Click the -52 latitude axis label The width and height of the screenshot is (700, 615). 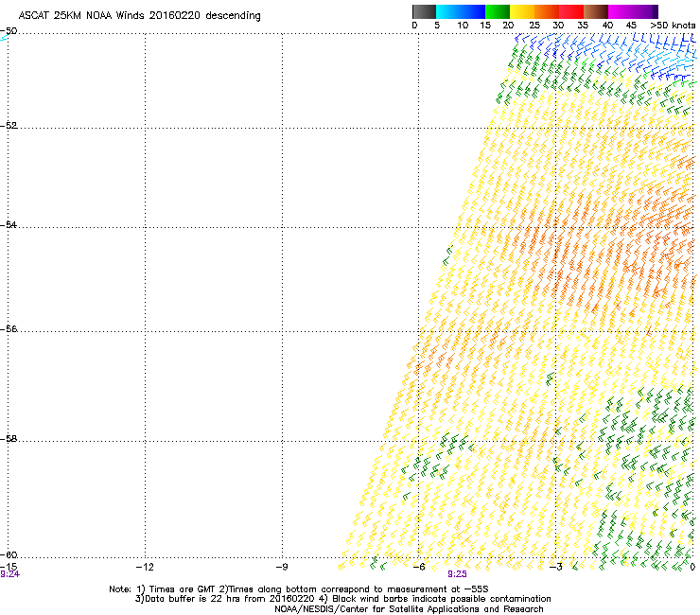(x=9, y=126)
